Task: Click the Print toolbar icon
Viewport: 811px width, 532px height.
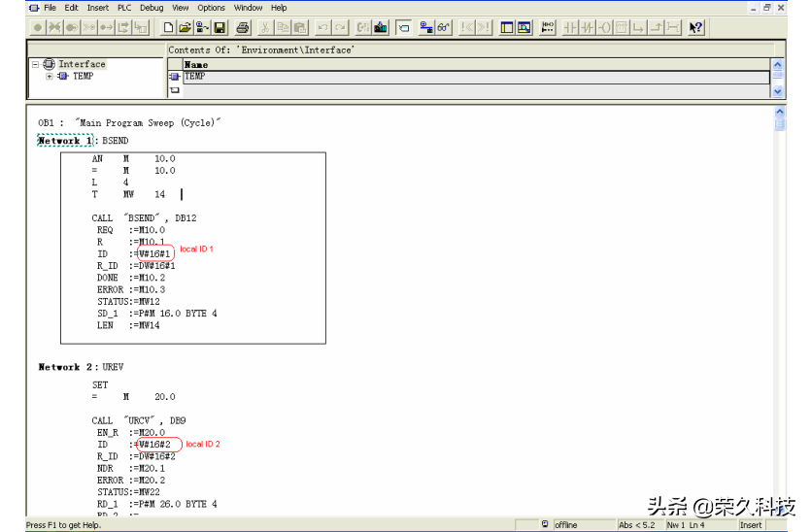Action: point(243,28)
